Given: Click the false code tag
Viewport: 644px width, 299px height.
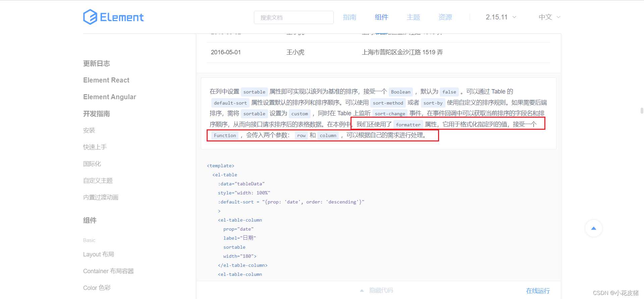Looking at the screenshot, I should point(449,92).
